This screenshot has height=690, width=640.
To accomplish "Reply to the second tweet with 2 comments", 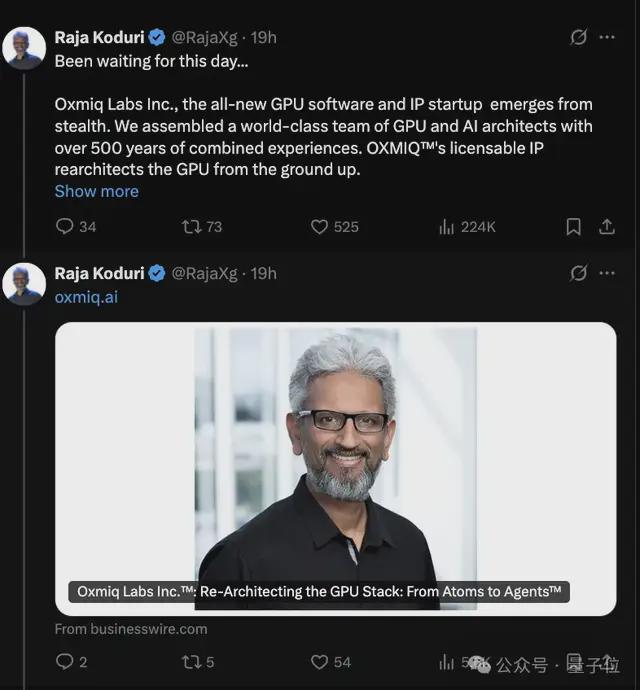I will coord(71,661).
